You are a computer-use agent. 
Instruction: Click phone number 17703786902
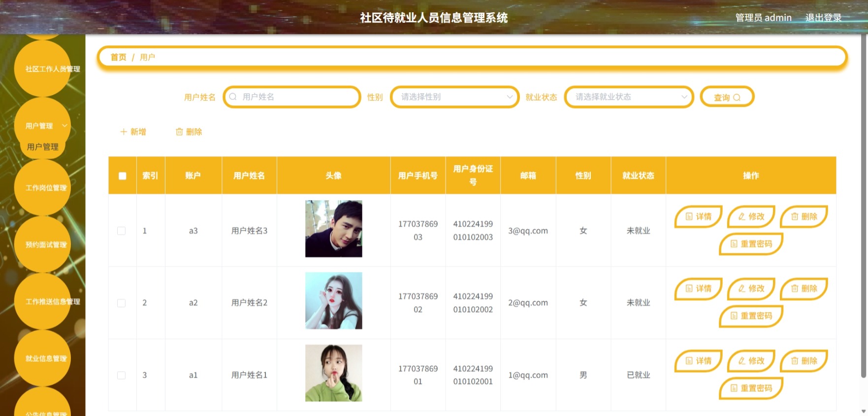(418, 303)
